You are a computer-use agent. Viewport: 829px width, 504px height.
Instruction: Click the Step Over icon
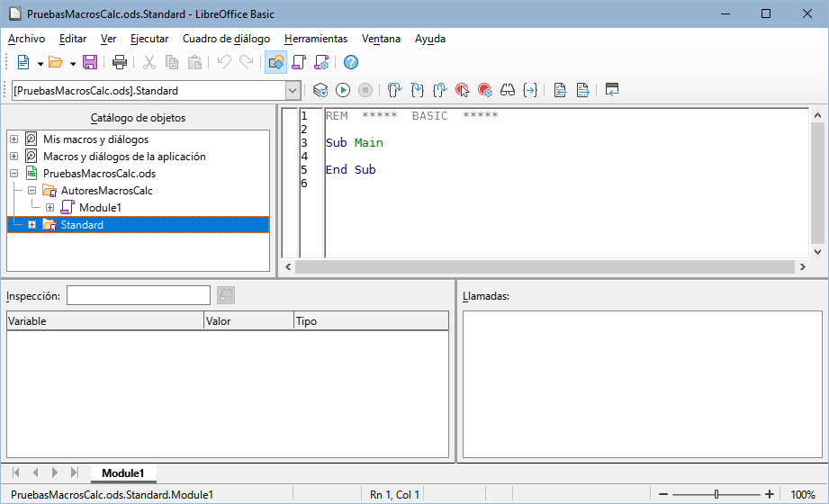coord(394,90)
